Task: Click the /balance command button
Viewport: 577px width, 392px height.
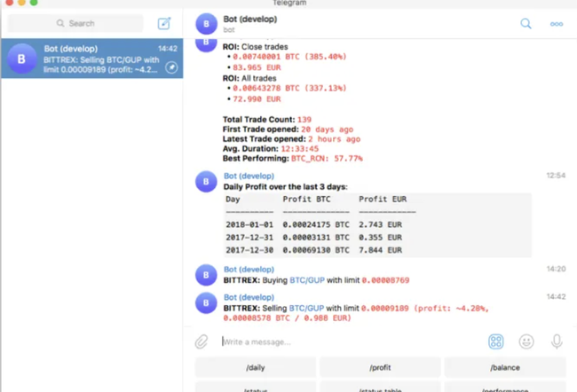Action: click(505, 367)
